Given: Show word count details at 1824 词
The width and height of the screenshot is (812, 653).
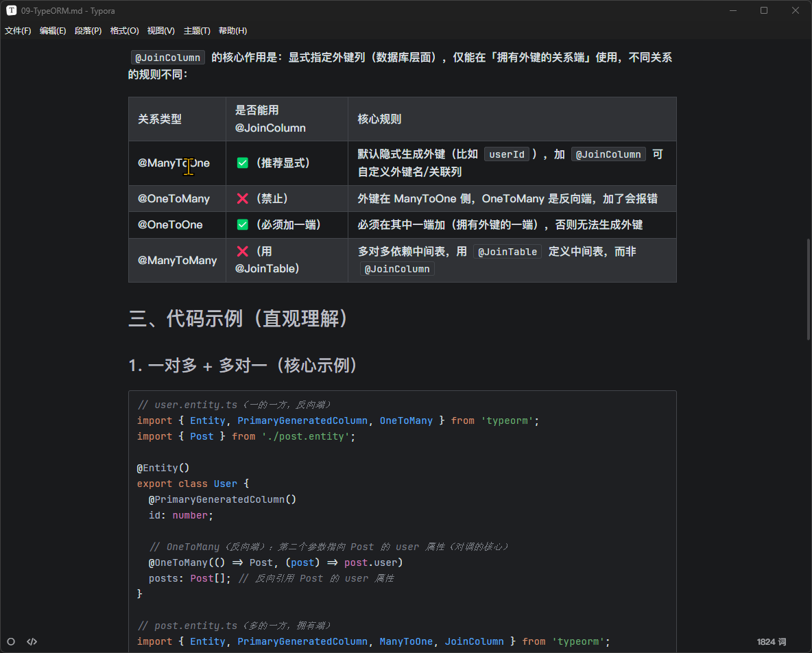Looking at the screenshot, I should point(772,641).
